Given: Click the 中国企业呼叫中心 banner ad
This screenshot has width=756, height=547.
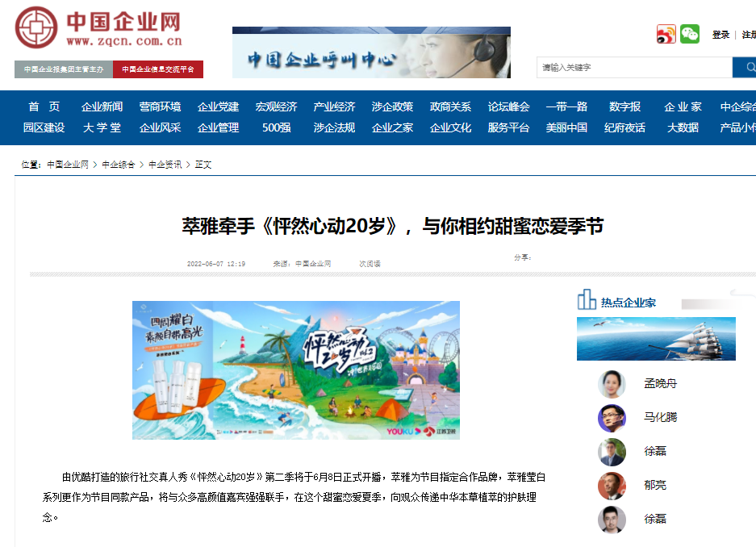Looking at the screenshot, I should [x=371, y=52].
